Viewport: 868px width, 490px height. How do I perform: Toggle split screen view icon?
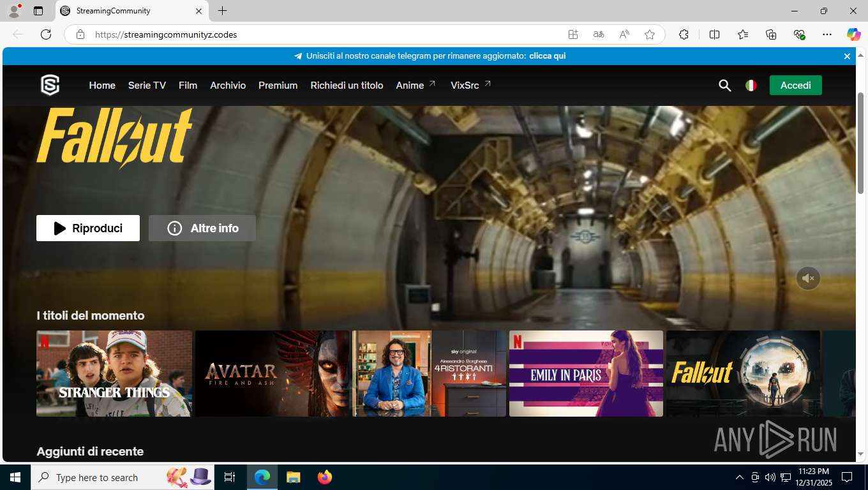[x=715, y=34]
